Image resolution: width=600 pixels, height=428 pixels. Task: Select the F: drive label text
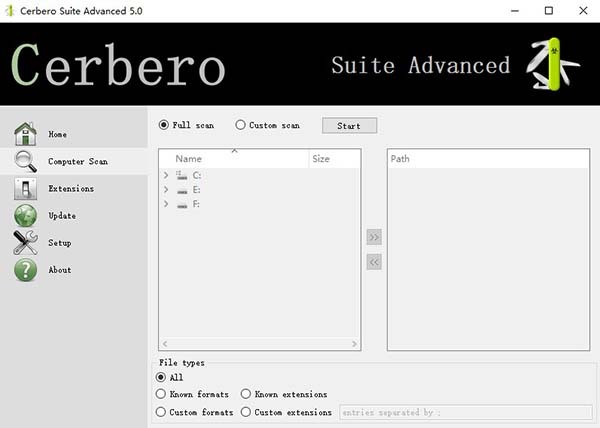tap(196, 204)
